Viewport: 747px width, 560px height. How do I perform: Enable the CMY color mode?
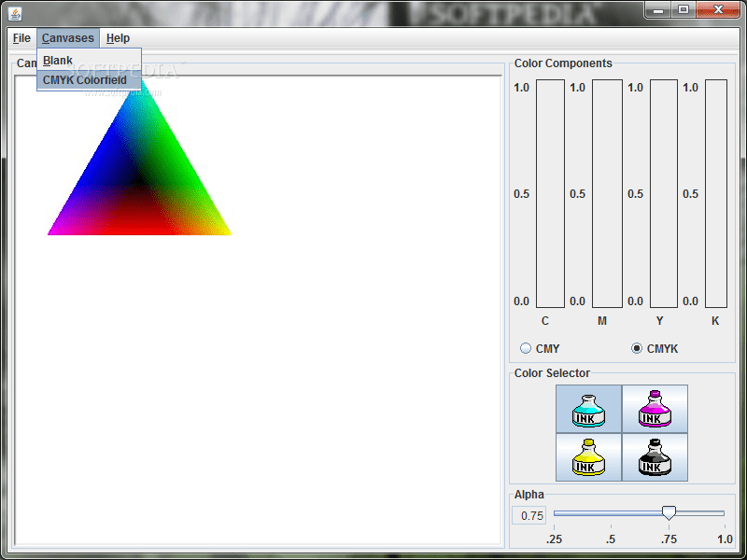pyautogui.click(x=526, y=348)
